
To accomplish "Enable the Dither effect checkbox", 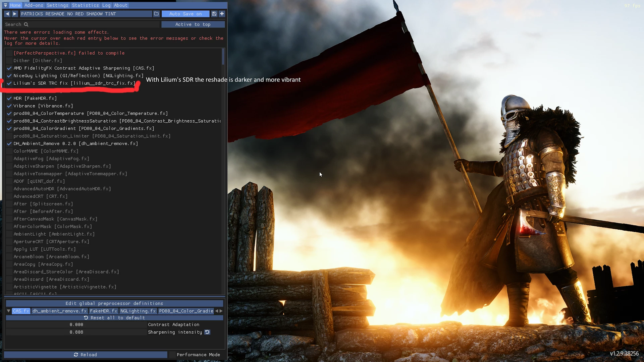I will tap(9, 61).
